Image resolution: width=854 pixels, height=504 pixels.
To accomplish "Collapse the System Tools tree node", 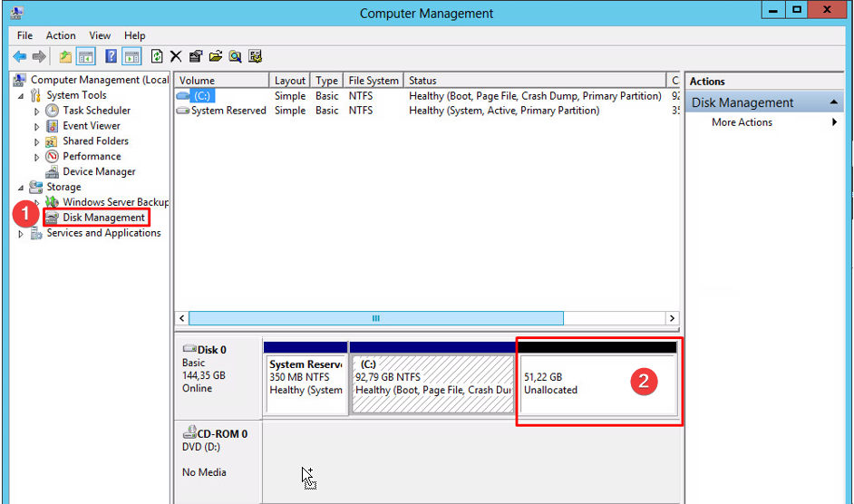I will pos(21,95).
